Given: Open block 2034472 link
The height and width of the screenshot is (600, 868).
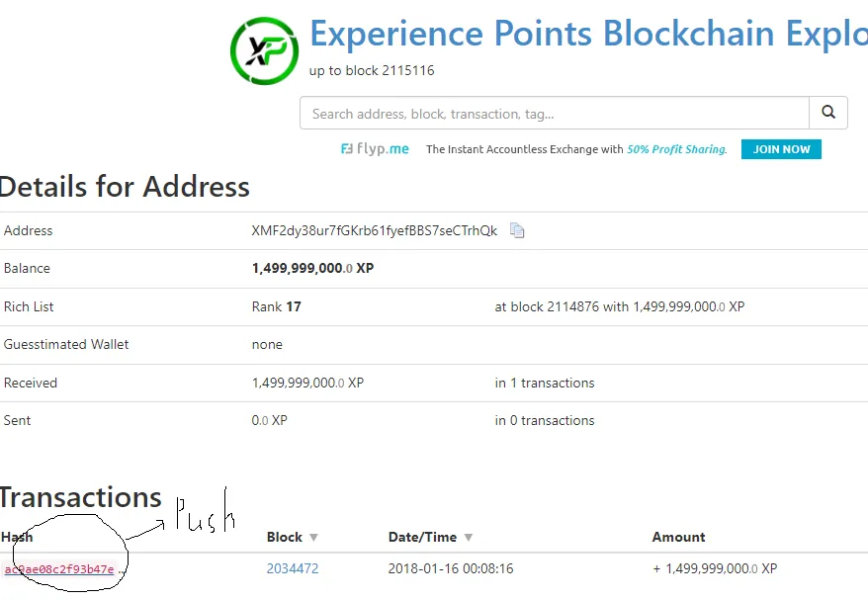Looking at the screenshot, I should (x=293, y=568).
